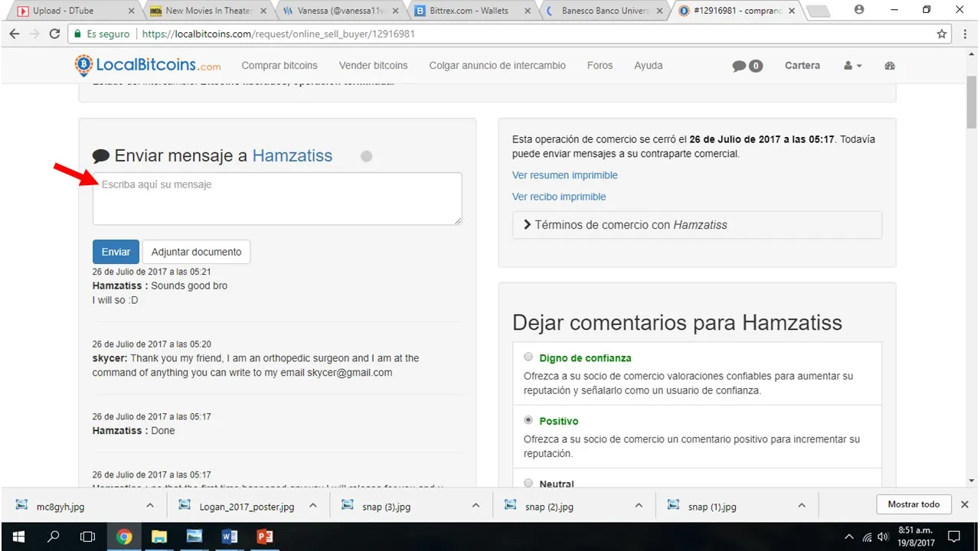980x551 pixels.
Task: Select the Positivo feedback radio button
Action: click(x=528, y=420)
